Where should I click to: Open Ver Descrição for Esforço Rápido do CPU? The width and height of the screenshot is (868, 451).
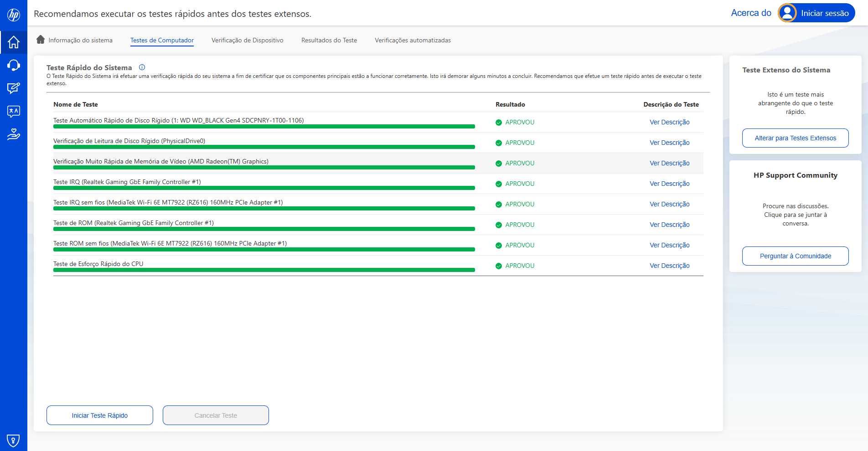(669, 266)
